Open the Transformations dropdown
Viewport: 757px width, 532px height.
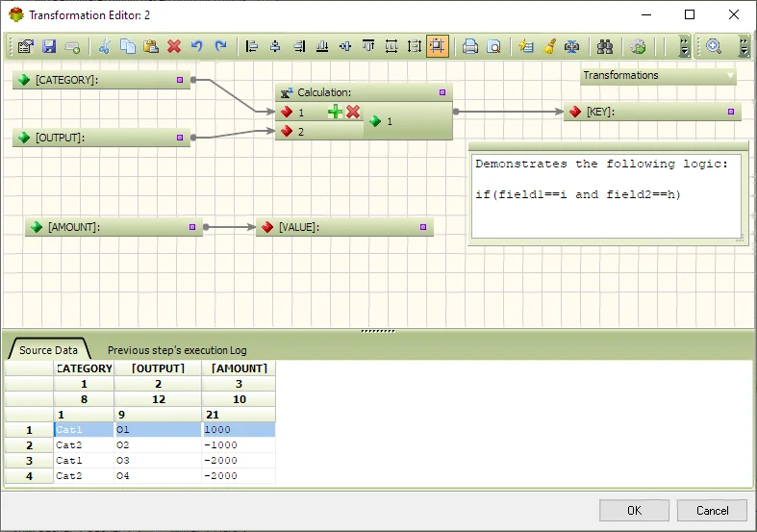coord(658,75)
